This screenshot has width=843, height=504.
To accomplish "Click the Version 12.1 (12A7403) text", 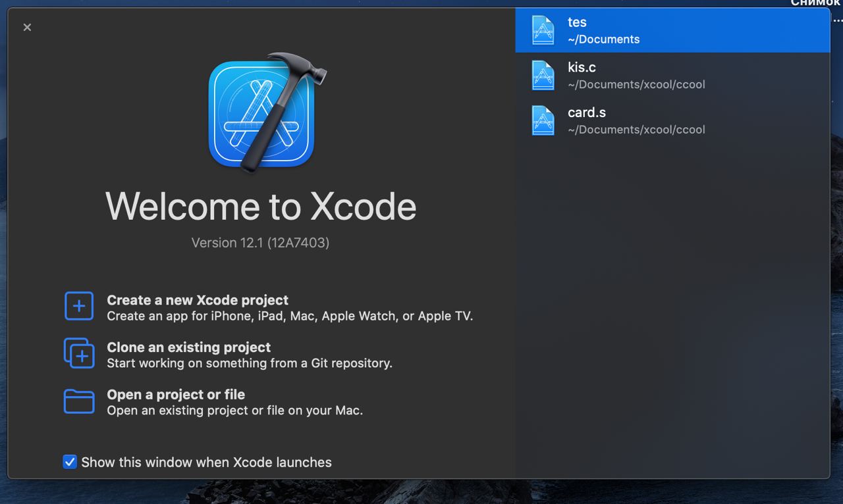I will click(260, 243).
